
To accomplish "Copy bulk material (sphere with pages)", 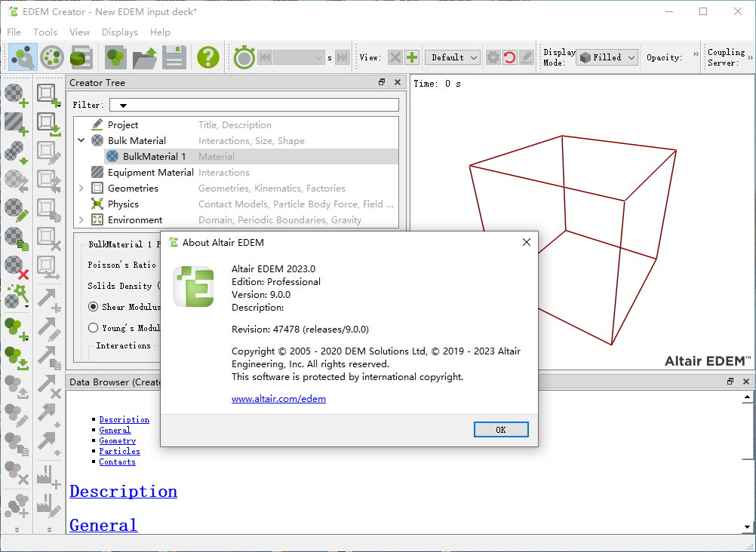I will pyautogui.click(x=16, y=238).
